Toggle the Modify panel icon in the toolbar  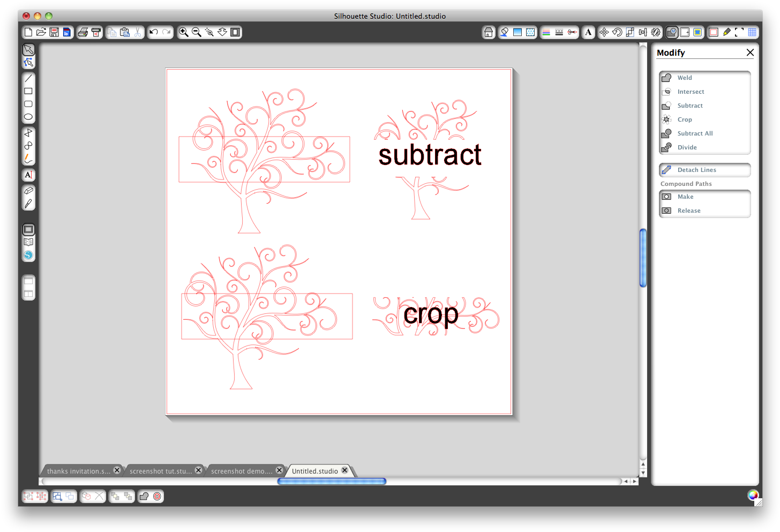[672, 32]
